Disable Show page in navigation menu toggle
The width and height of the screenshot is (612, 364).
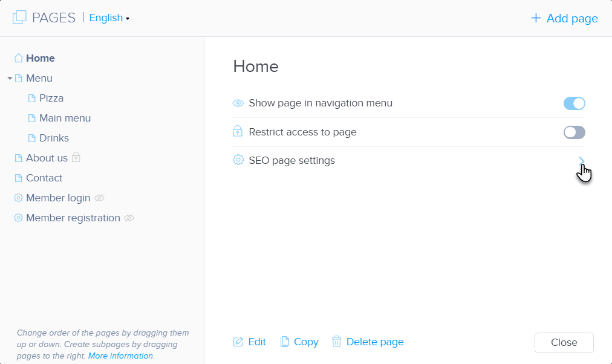pos(574,103)
